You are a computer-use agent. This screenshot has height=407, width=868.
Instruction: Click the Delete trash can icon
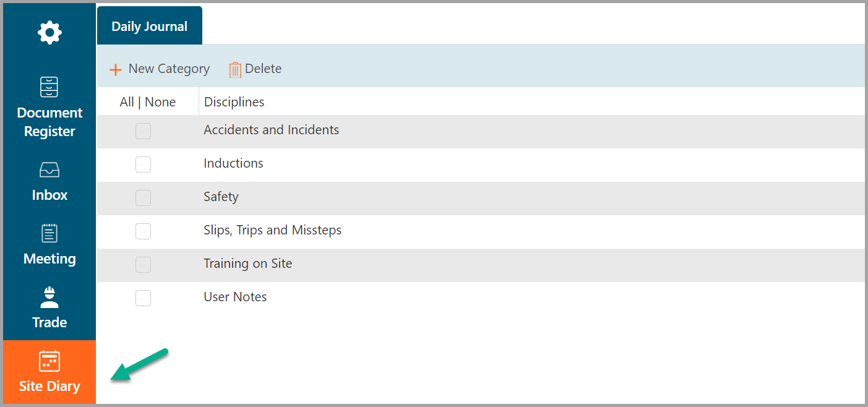click(235, 69)
